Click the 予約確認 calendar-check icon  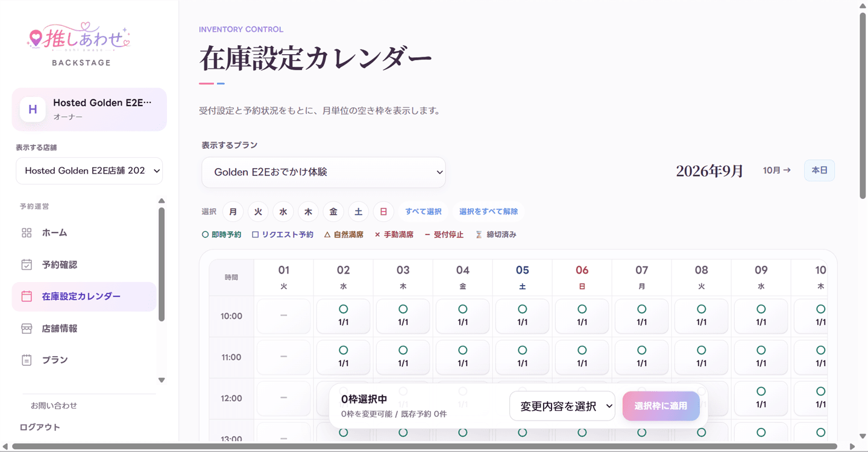(x=27, y=265)
